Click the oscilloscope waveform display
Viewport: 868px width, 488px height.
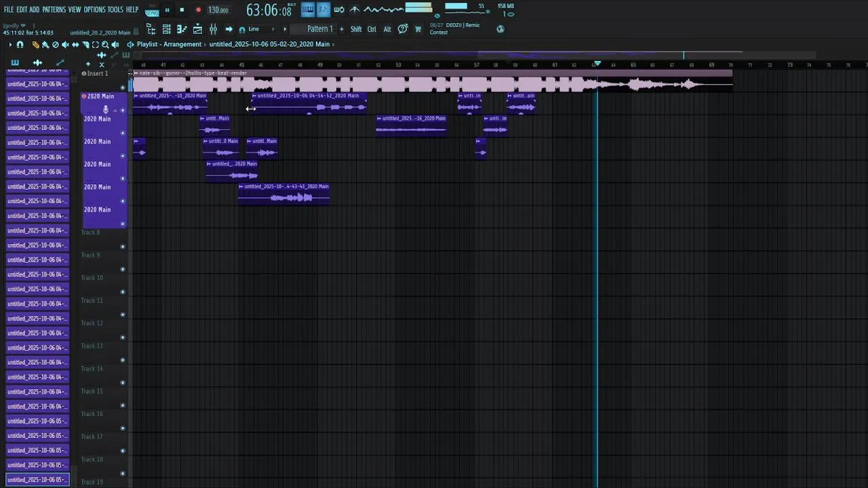[x=383, y=9]
